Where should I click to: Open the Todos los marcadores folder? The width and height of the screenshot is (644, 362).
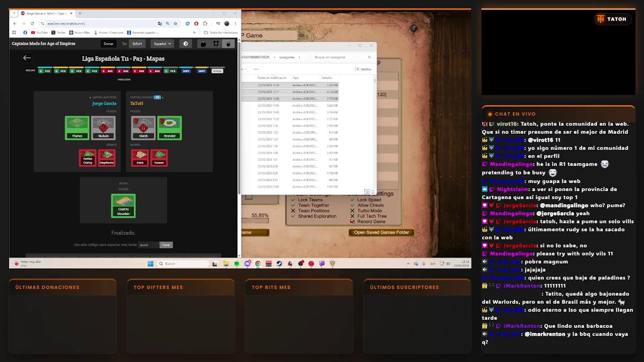pyautogui.click(x=221, y=33)
